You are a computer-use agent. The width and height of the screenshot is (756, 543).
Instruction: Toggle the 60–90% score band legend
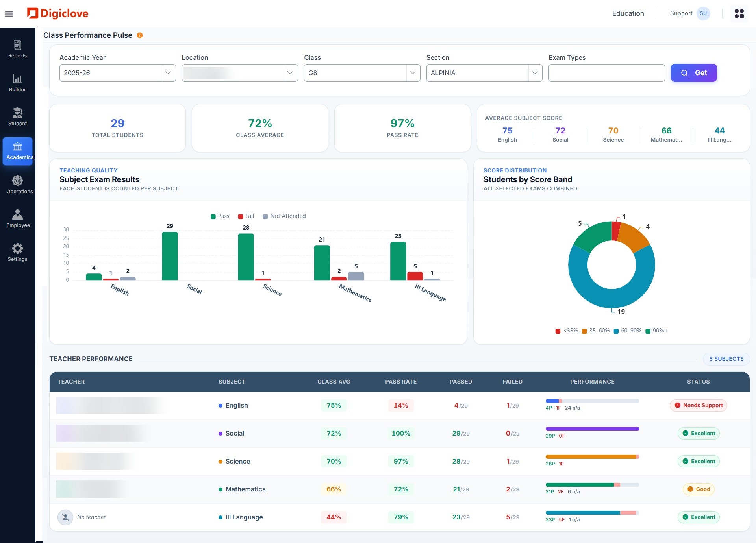point(628,331)
